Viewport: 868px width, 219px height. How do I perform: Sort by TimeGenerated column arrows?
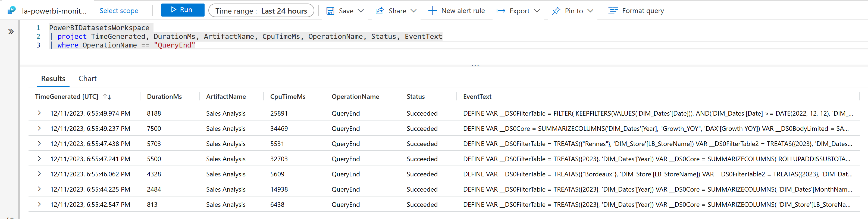107,97
